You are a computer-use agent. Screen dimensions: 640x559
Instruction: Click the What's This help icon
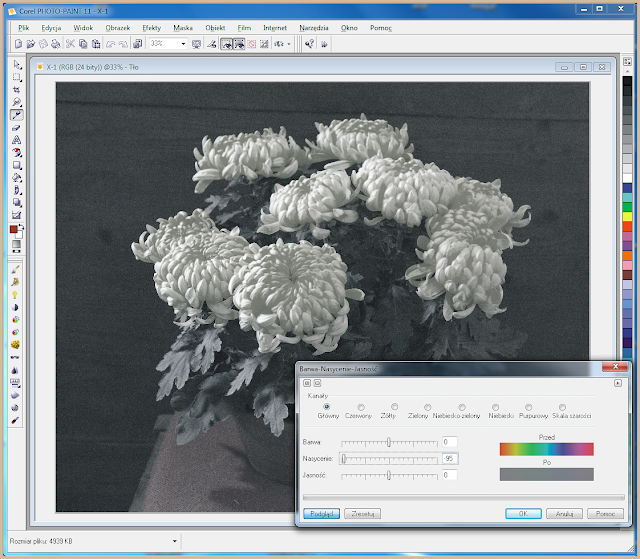click(309, 44)
